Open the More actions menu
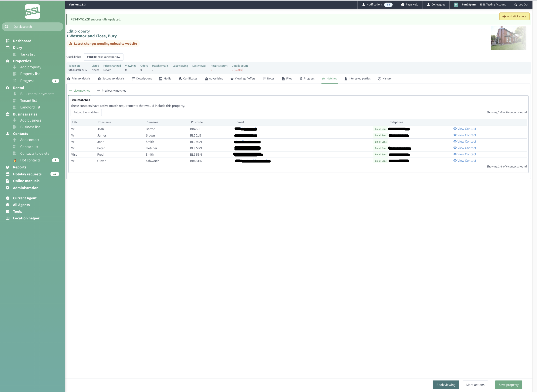This screenshot has width=537, height=392. (x=475, y=385)
